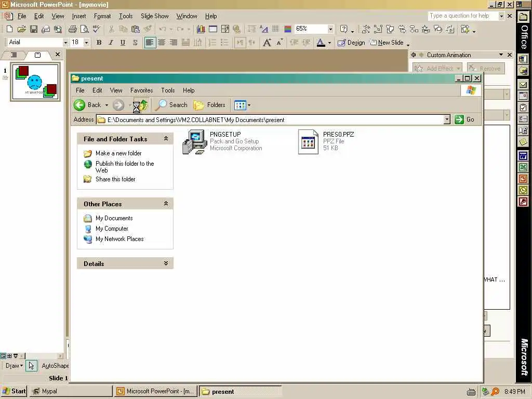The height and width of the screenshot is (399, 532).
Task: Open the Explorer Views button dropdown
Action: tap(249, 105)
